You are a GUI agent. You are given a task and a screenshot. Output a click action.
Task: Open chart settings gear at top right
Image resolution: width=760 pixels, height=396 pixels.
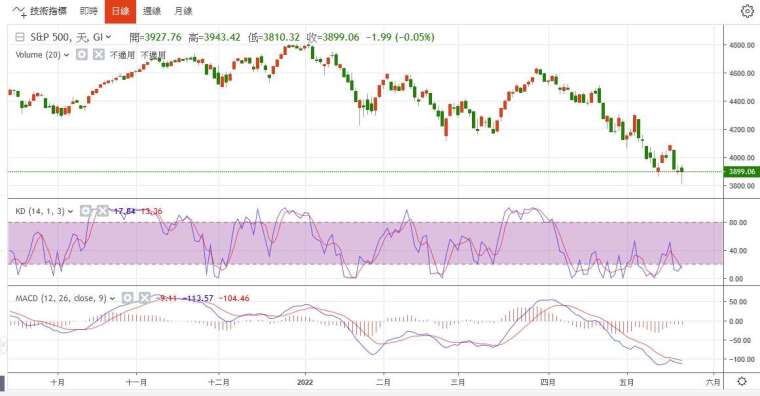747,11
